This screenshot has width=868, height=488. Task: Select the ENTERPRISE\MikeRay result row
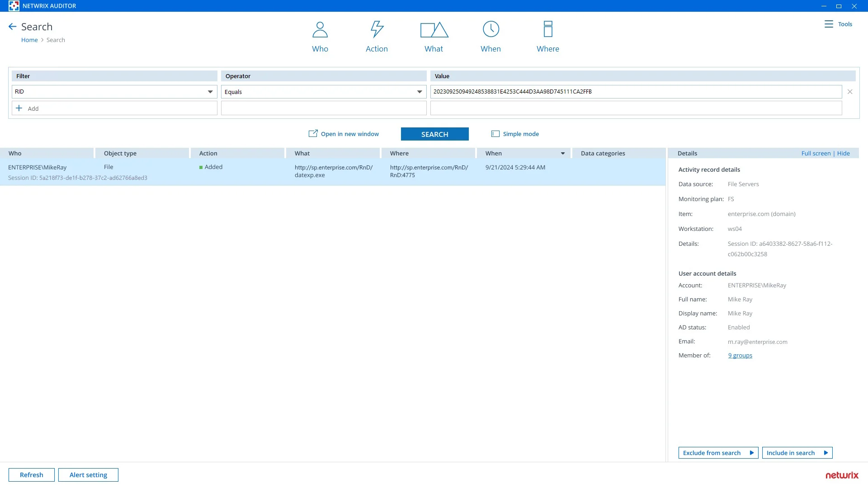333,172
